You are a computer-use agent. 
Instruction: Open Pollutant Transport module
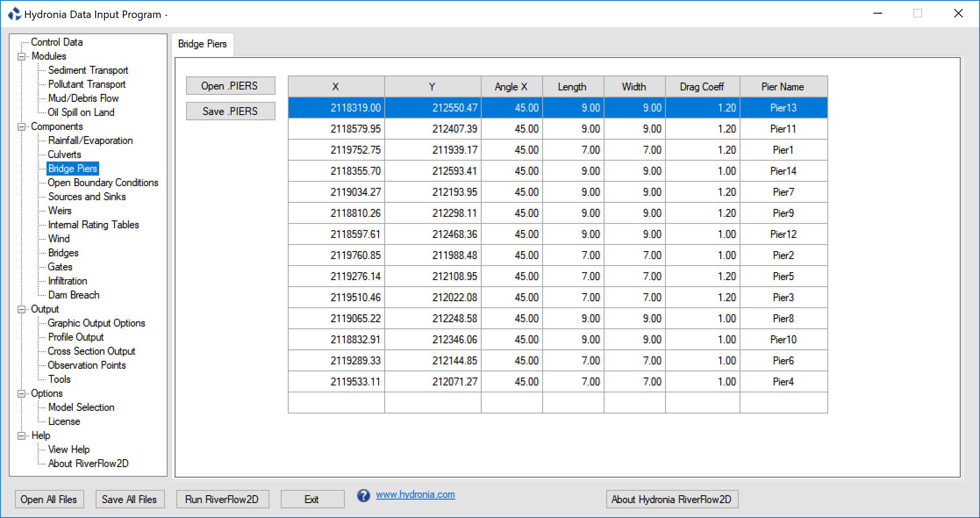pyautogui.click(x=87, y=84)
